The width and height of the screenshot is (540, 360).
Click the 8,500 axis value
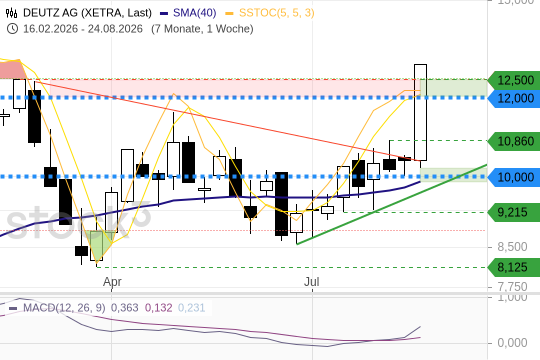click(512, 247)
